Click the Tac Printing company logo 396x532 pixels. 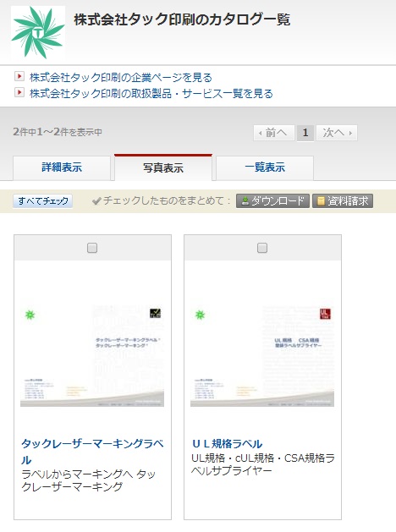(38, 33)
